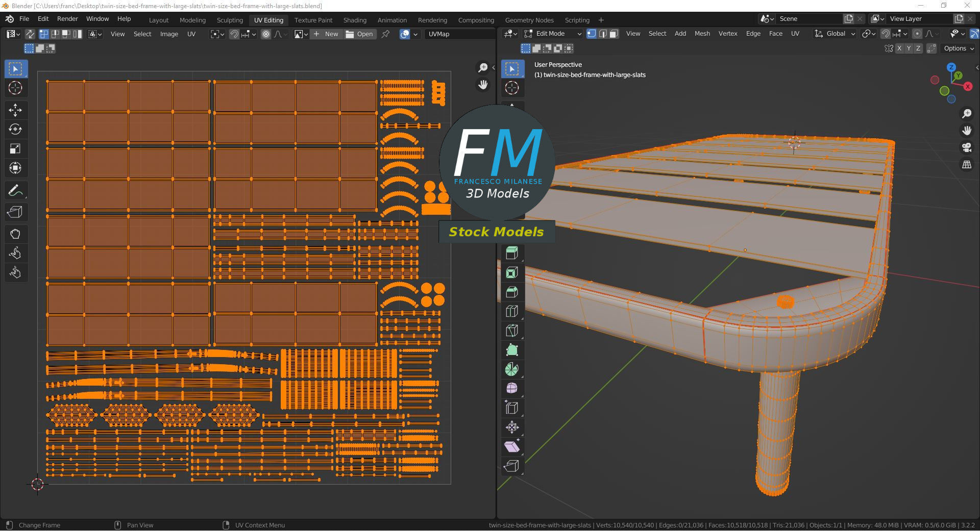
Task: Click add view layer button beside View Layer
Action: point(959,19)
